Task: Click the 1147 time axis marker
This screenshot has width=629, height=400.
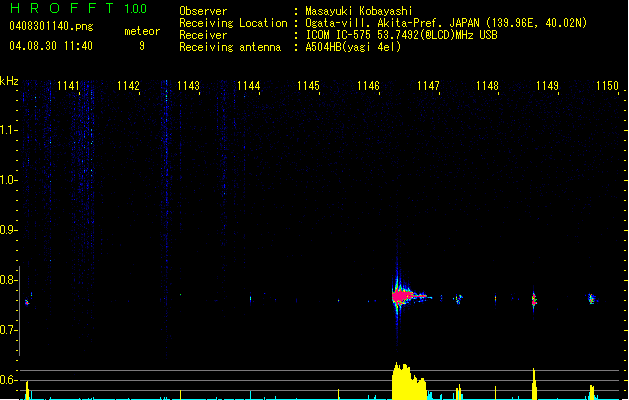Action: coord(428,86)
